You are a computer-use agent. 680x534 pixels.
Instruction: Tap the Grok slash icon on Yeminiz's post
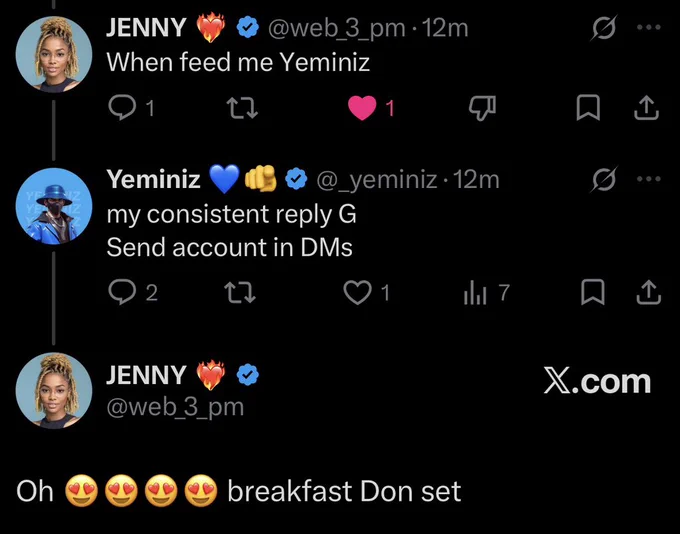coord(604,179)
